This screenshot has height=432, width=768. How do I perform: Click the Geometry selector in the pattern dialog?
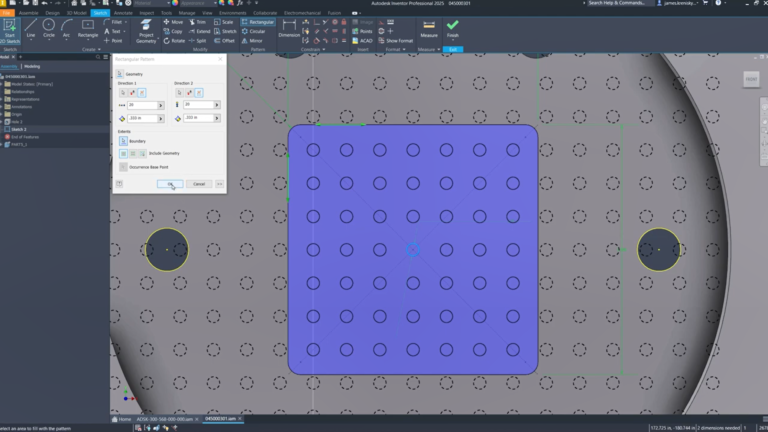coord(120,74)
